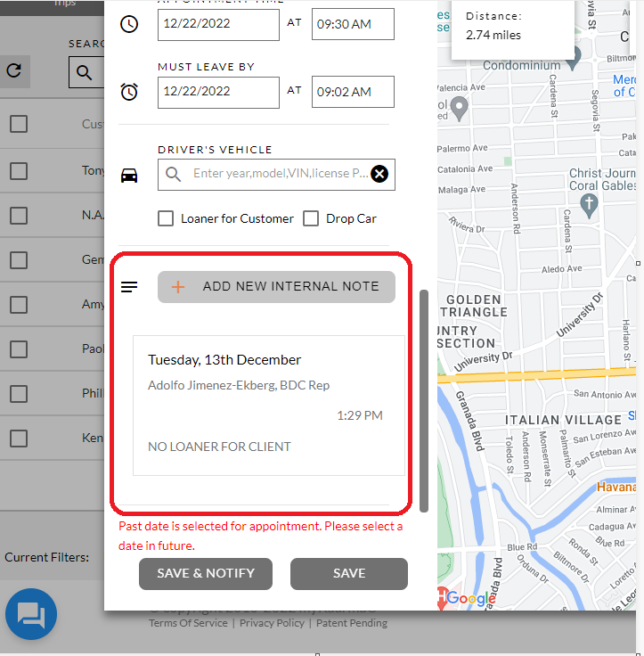
Task: Click the appointment time clock icon
Action: click(129, 24)
